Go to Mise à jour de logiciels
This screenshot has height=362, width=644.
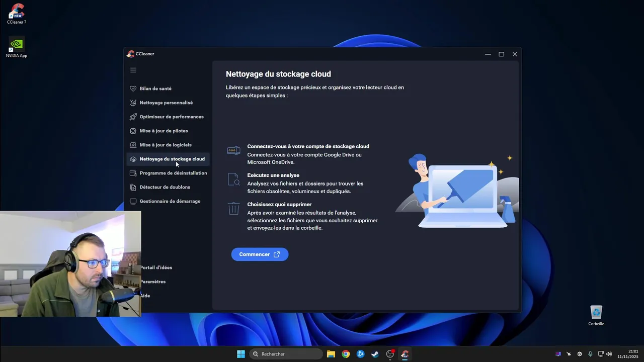(x=166, y=145)
